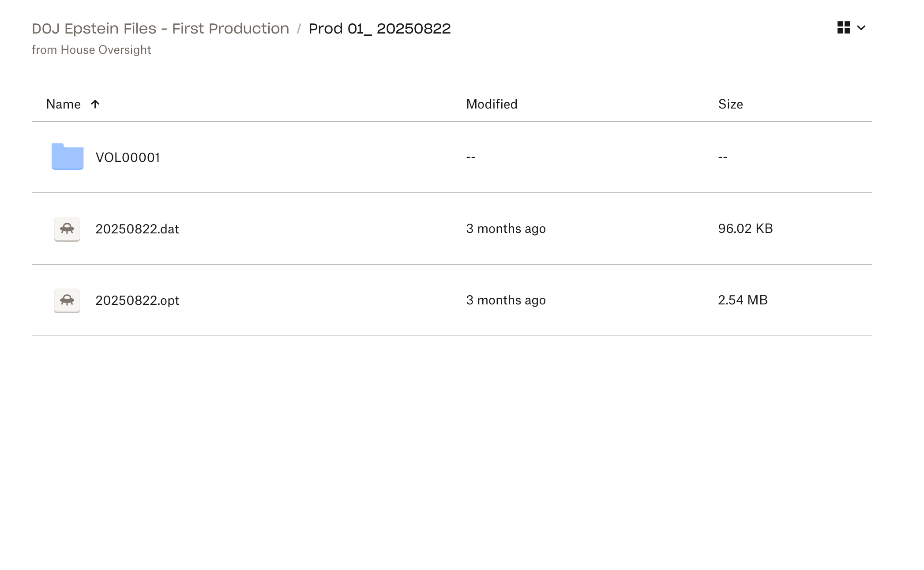Click '3 months ago' in the 20250822.opt row
This screenshot has width=924, height=570.
(x=506, y=300)
